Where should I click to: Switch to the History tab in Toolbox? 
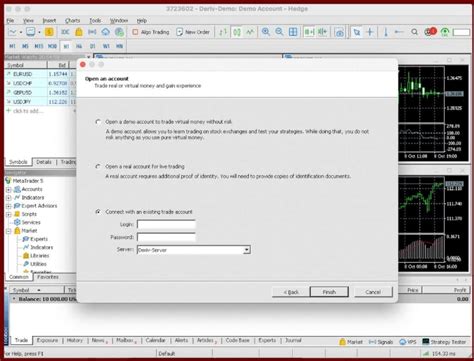tap(74, 340)
